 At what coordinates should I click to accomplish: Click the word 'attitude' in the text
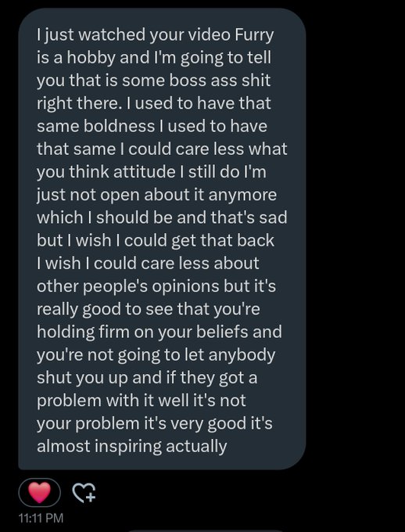[x=144, y=172]
